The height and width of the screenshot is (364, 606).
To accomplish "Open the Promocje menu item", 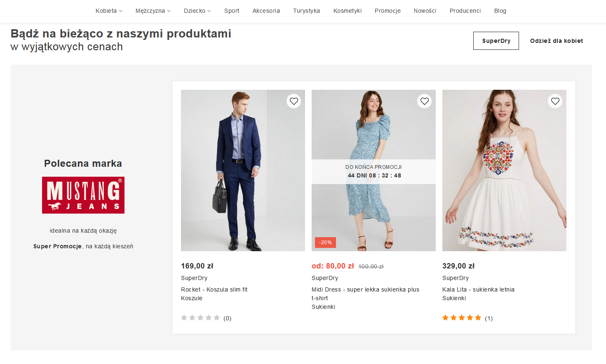I will click(388, 11).
